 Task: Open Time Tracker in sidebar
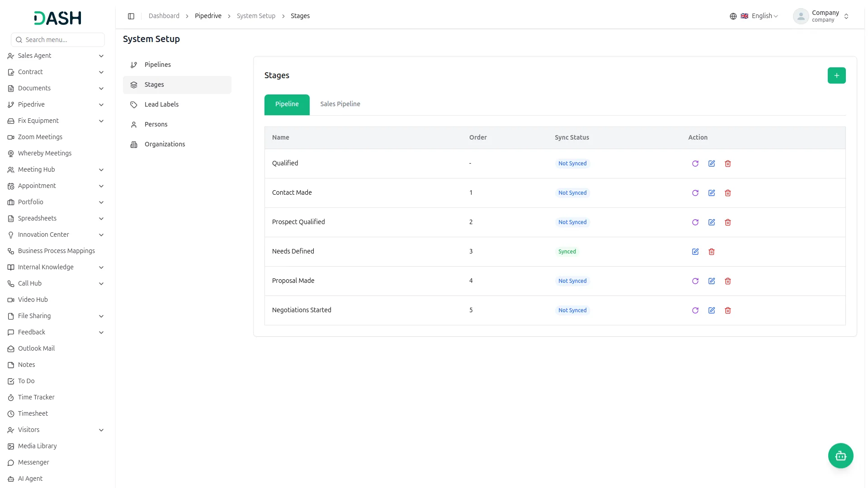(56, 397)
